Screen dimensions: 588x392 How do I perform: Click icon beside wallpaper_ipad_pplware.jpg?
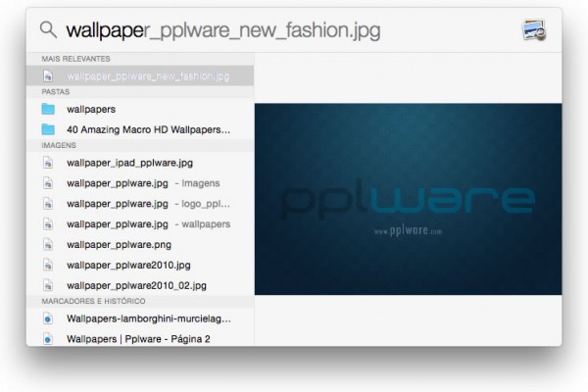pos(48,163)
